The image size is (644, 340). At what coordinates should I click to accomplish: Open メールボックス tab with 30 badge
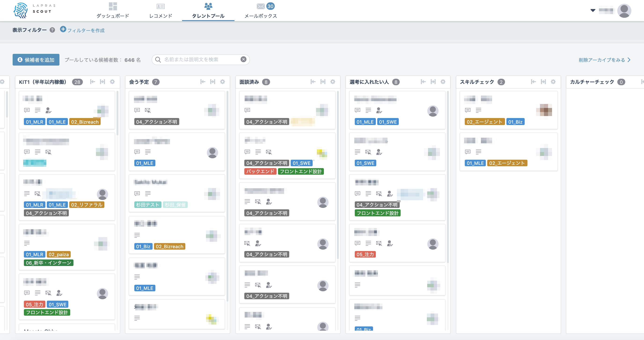260,11
